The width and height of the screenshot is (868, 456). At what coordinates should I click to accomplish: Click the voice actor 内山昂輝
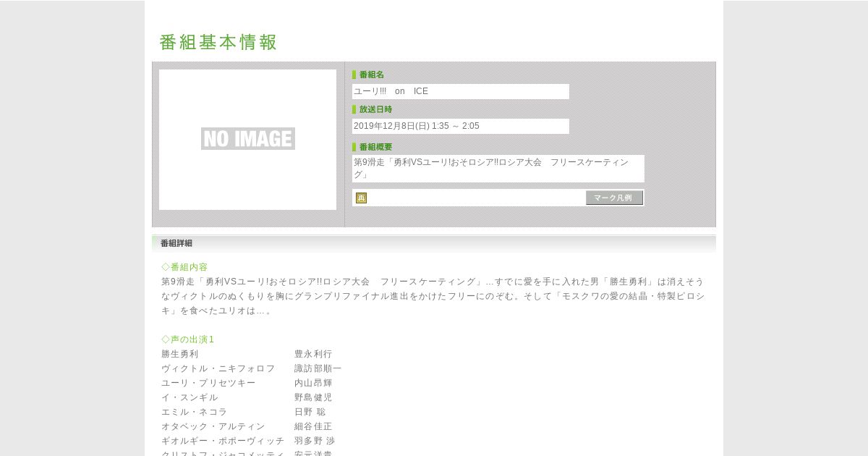pyautogui.click(x=313, y=383)
